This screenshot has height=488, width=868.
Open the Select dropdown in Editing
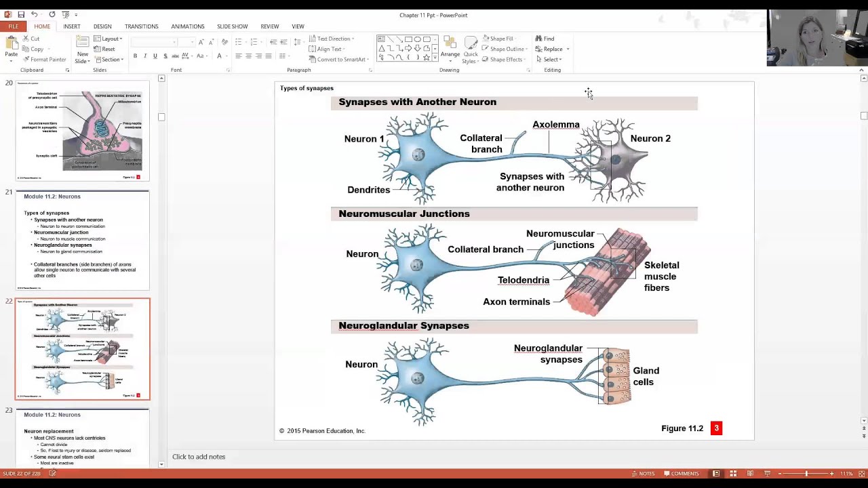pyautogui.click(x=549, y=59)
